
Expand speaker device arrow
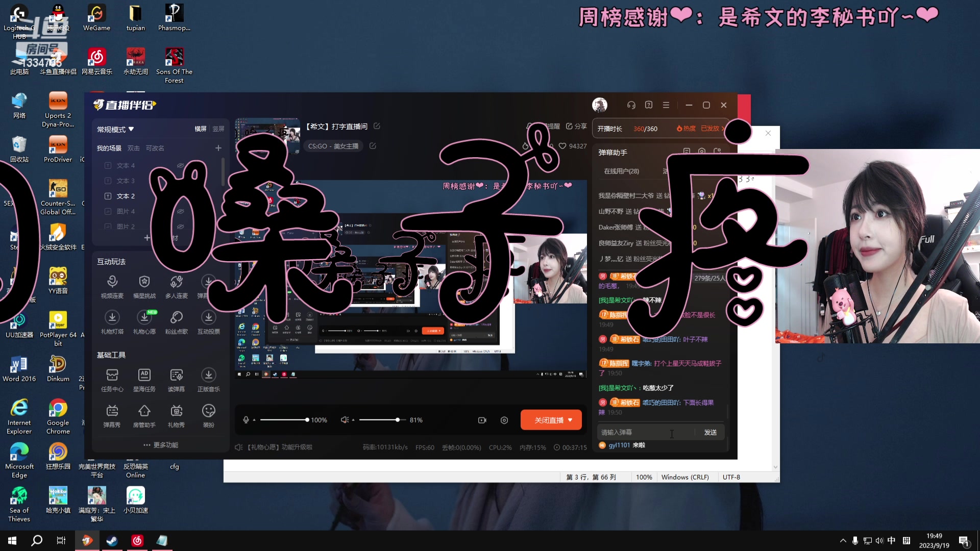pyautogui.click(x=353, y=420)
